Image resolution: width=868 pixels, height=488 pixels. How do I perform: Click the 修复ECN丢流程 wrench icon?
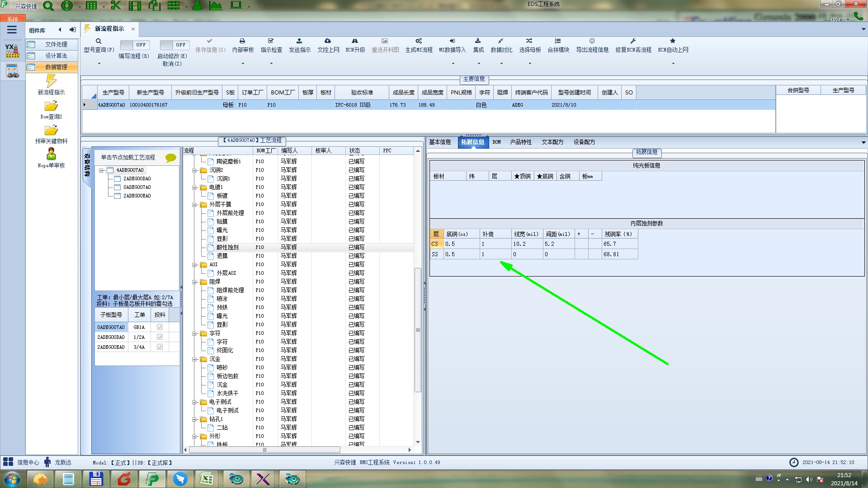point(633,41)
